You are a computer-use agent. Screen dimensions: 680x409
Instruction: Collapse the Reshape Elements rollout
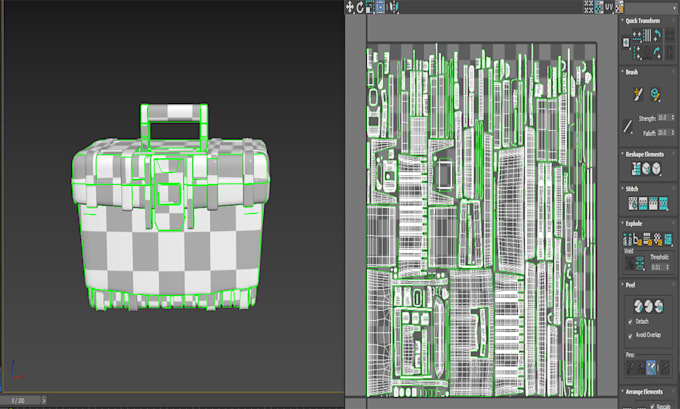coord(644,154)
